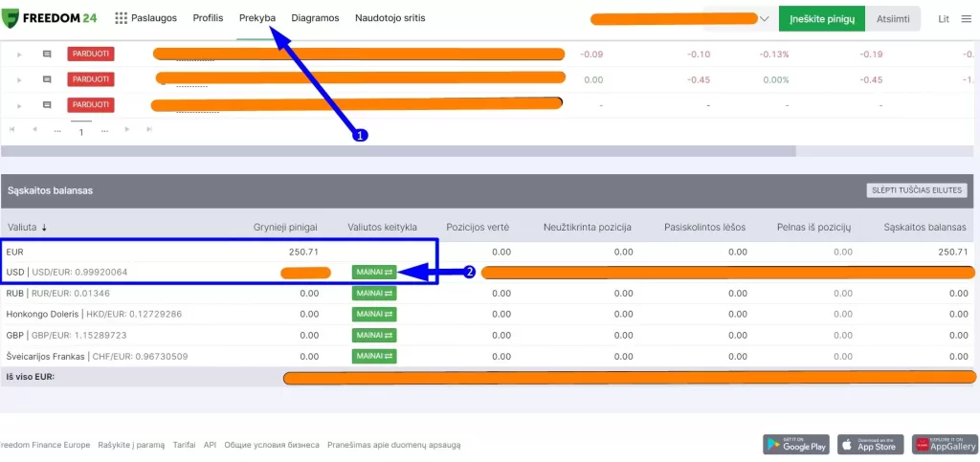Click the Iš viso EUR total label
Viewport: 980px width, 462px height.
30,377
